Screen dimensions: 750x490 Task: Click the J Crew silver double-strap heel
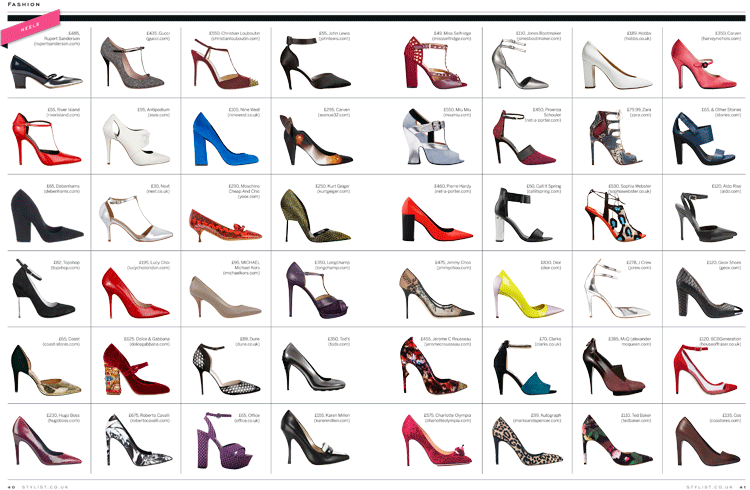coord(617,289)
